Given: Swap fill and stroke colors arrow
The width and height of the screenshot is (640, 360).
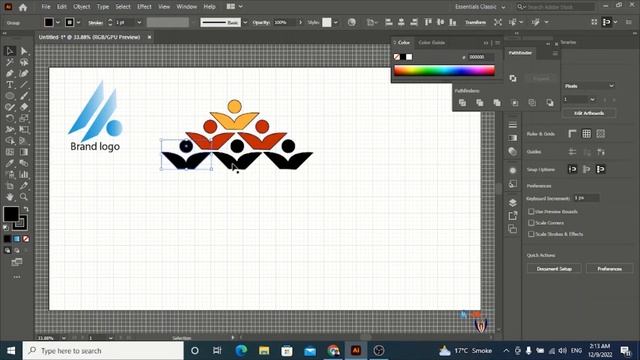Looking at the screenshot, I should pyautogui.click(x=26, y=209).
